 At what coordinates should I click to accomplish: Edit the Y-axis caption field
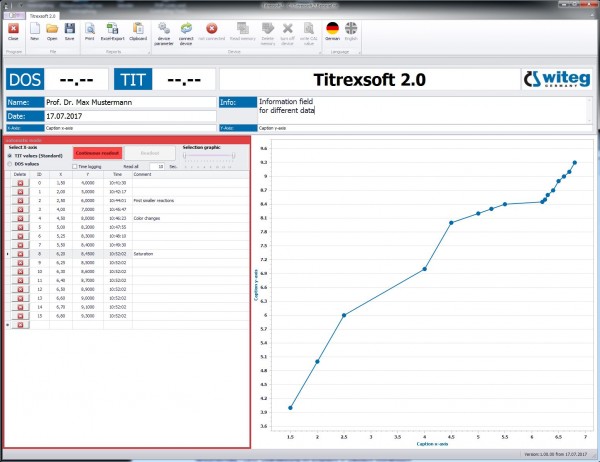coord(425,128)
